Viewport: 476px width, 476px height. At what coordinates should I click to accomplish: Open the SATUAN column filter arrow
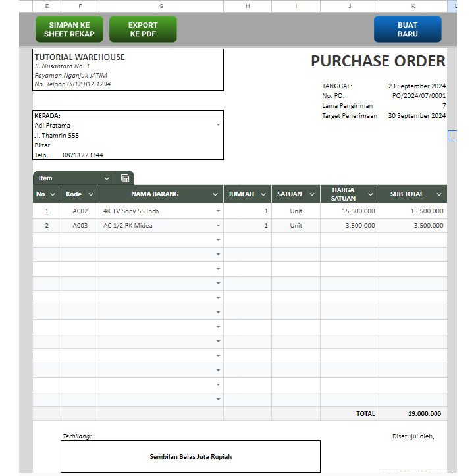[x=312, y=194]
